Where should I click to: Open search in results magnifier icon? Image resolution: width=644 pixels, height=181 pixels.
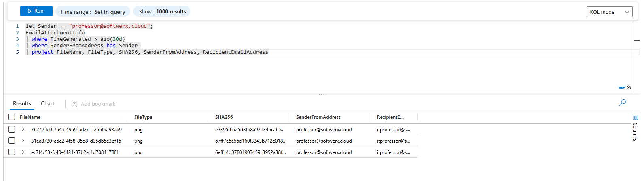pos(622,103)
